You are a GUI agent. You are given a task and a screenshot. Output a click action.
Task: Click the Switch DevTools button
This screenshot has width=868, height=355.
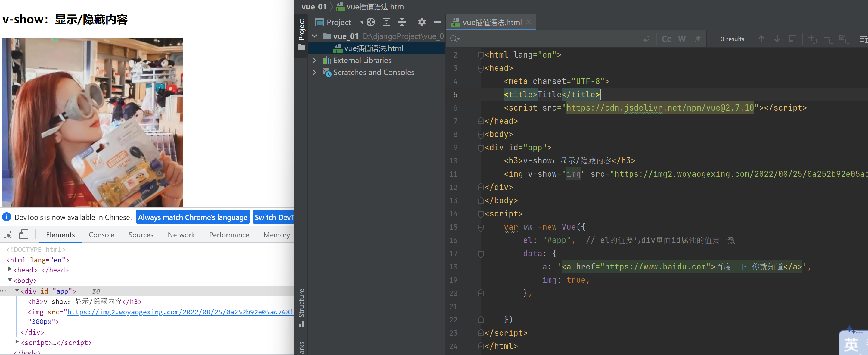(274, 217)
